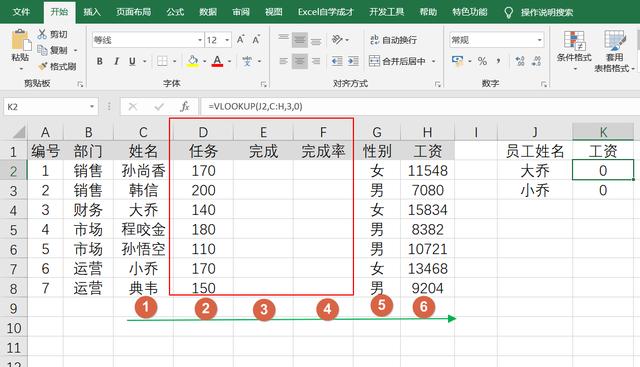Image resolution: width=640 pixels, height=367 pixels.
Task: Switch to the 插入 Insert tab
Action: (x=92, y=12)
